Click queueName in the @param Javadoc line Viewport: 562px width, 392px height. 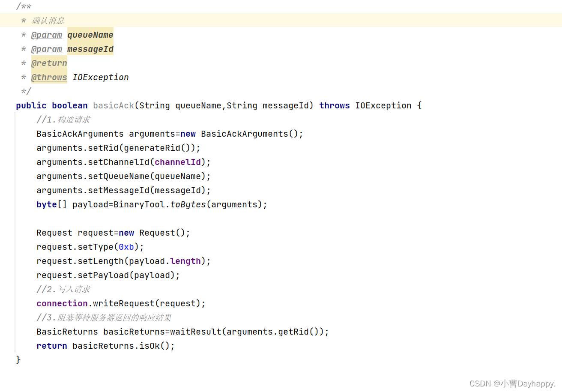[x=90, y=35]
